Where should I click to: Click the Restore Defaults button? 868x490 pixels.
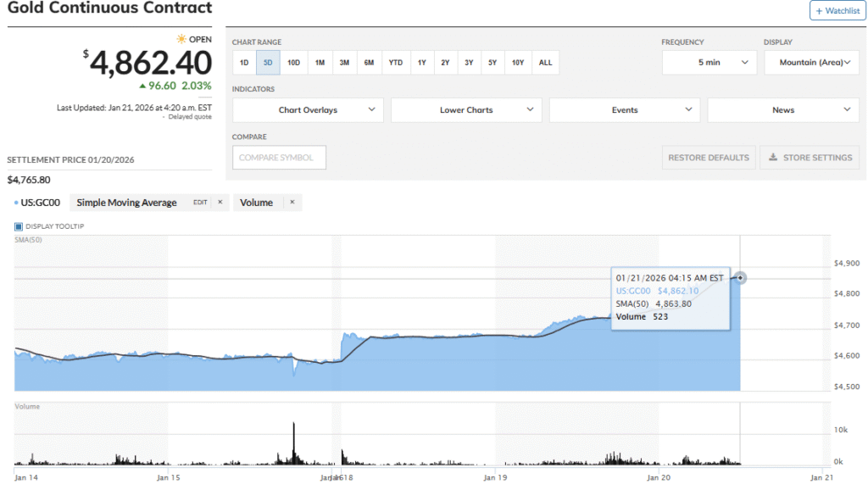709,158
